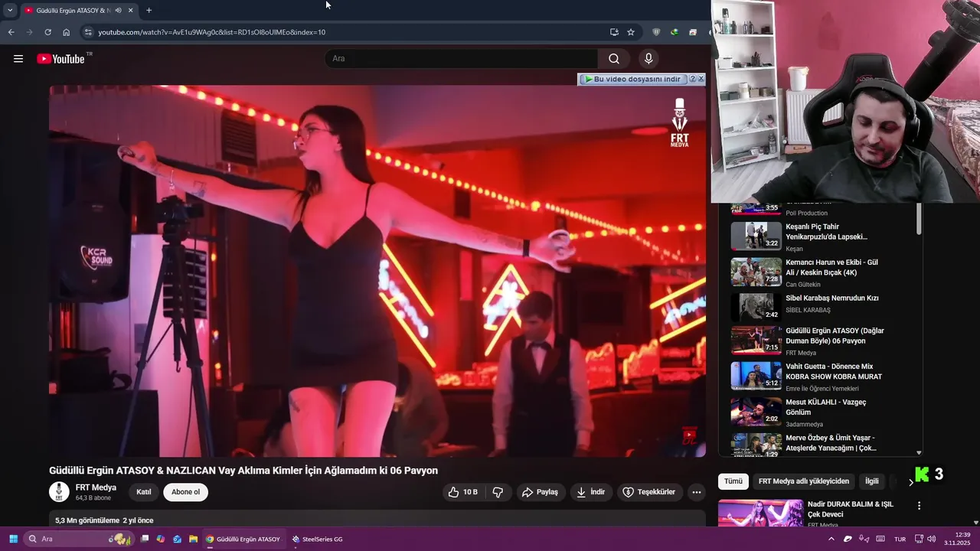980x551 pixels.
Task: Reload the YouTube page
Action: 47,32
